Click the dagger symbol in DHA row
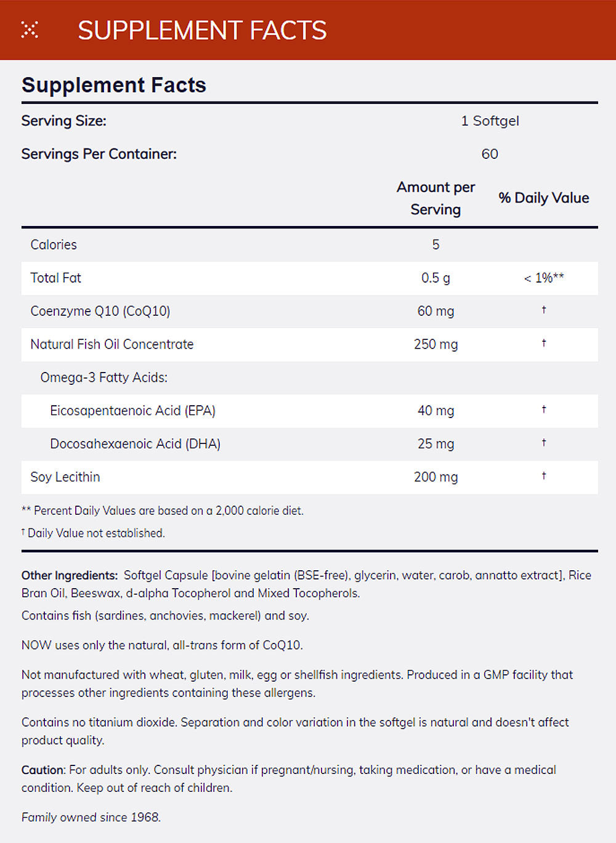This screenshot has height=843, width=616. 543,443
